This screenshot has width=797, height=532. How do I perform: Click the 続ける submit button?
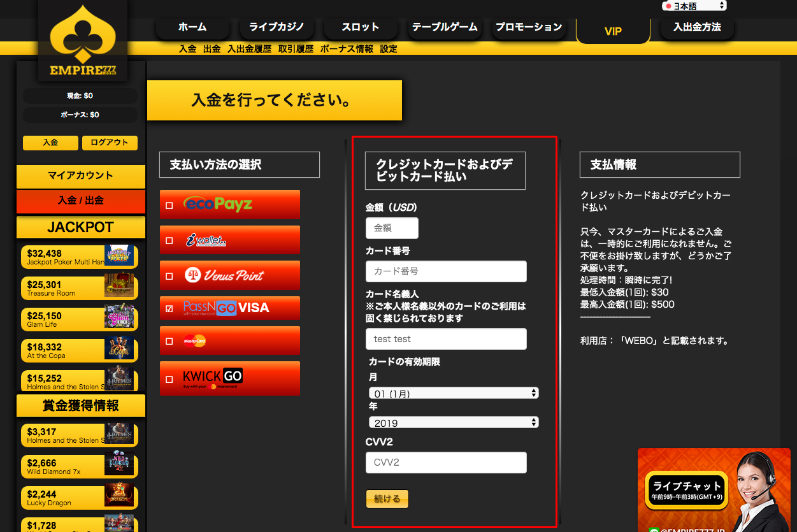pyautogui.click(x=387, y=499)
